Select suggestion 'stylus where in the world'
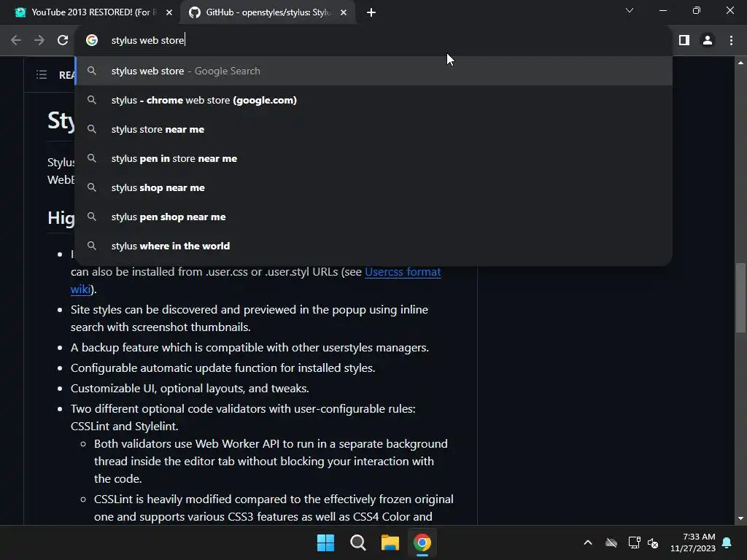 pyautogui.click(x=374, y=246)
